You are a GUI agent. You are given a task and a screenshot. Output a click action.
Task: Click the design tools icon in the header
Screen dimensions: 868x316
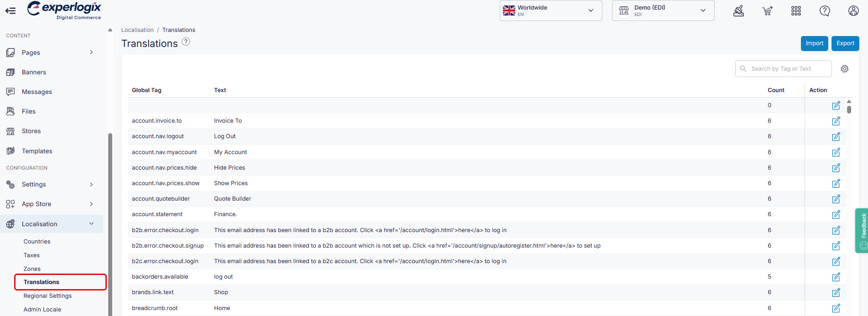738,11
